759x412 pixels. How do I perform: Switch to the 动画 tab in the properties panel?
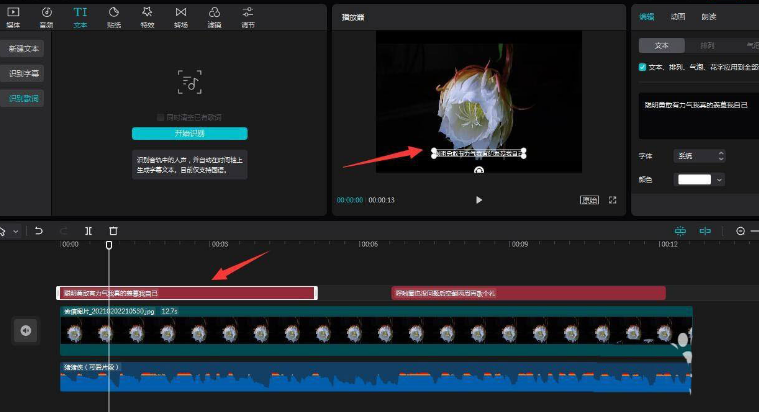(x=678, y=16)
